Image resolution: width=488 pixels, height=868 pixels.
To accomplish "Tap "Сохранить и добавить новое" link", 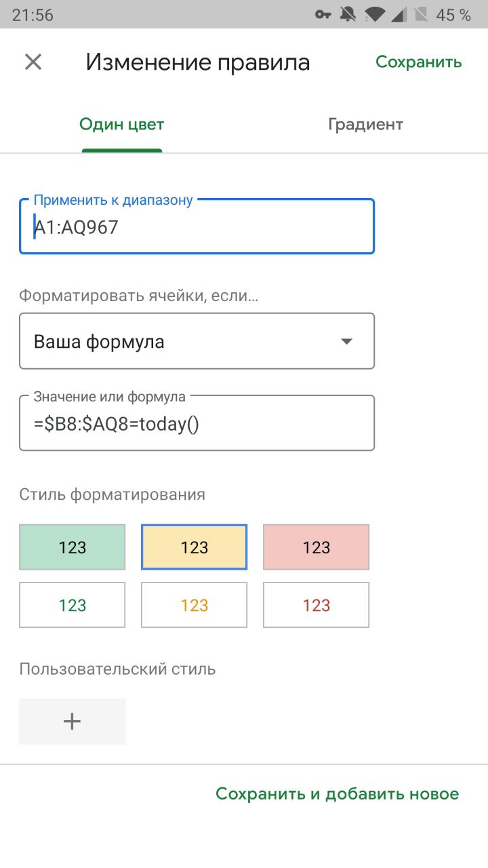I will 337,793.
